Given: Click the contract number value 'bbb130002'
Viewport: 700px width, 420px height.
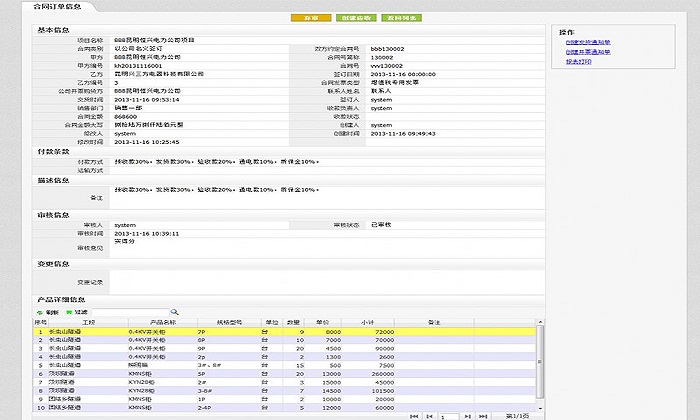Looking at the screenshot, I should tap(387, 49).
